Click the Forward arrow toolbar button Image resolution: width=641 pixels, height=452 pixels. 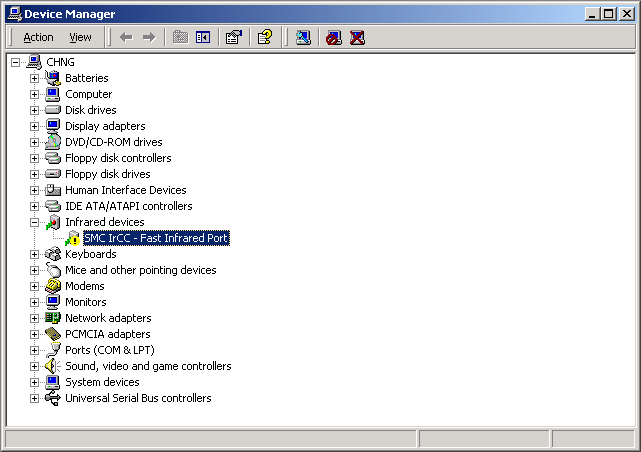[x=149, y=38]
